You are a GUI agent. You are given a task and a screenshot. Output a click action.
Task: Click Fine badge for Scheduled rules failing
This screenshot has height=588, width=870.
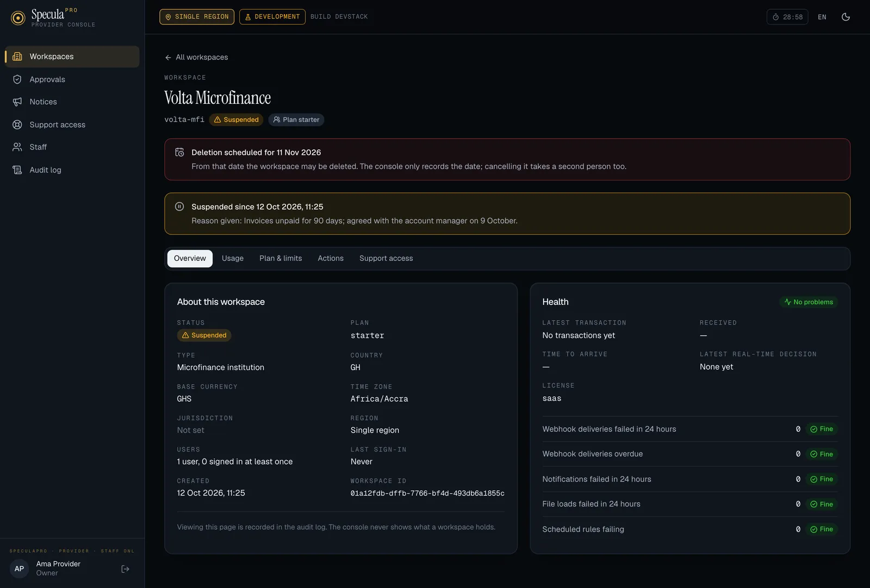pyautogui.click(x=822, y=529)
